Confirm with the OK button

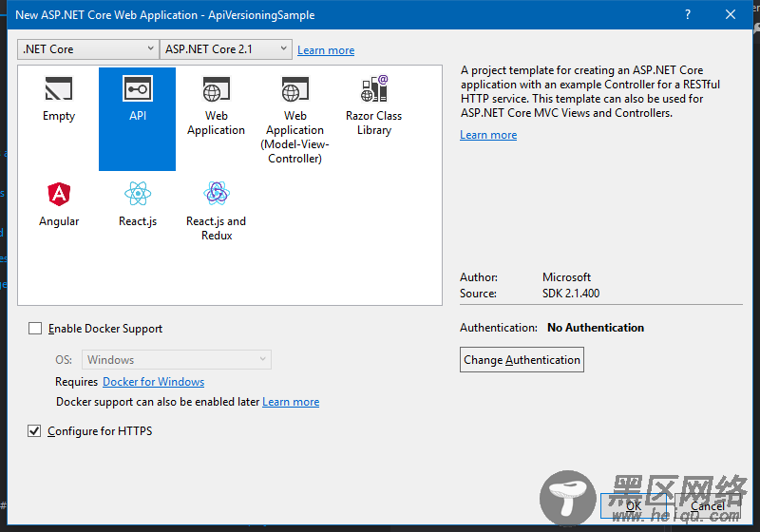click(634, 505)
